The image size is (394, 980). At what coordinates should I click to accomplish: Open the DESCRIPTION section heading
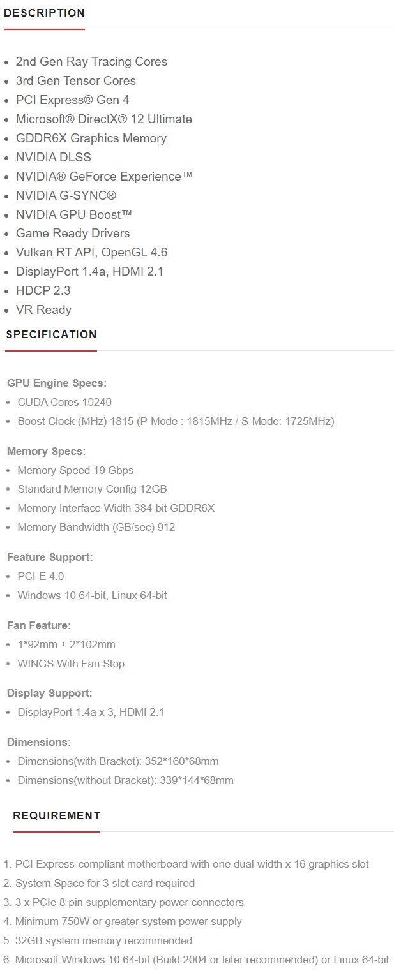click(x=44, y=13)
